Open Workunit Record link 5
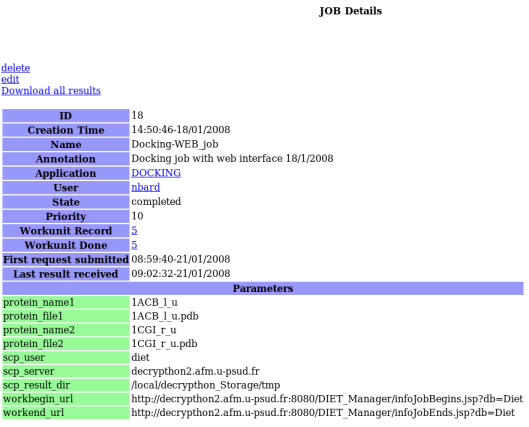This screenshot has height=427, width=529. (x=134, y=230)
